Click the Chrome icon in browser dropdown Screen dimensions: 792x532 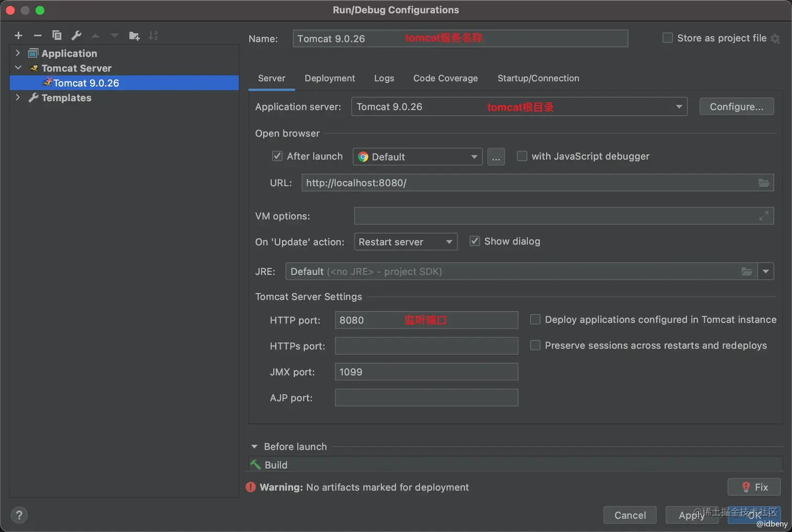click(363, 157)
